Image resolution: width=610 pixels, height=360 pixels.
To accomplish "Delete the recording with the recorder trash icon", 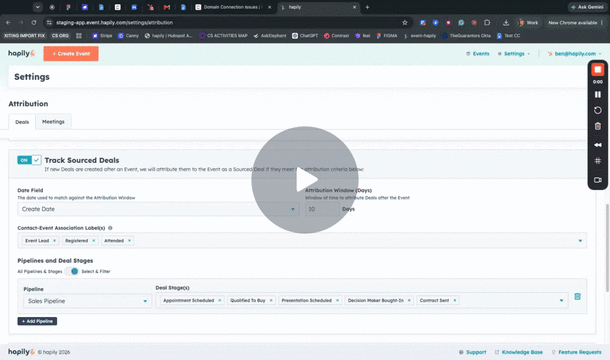I will (x=598, y=126).
